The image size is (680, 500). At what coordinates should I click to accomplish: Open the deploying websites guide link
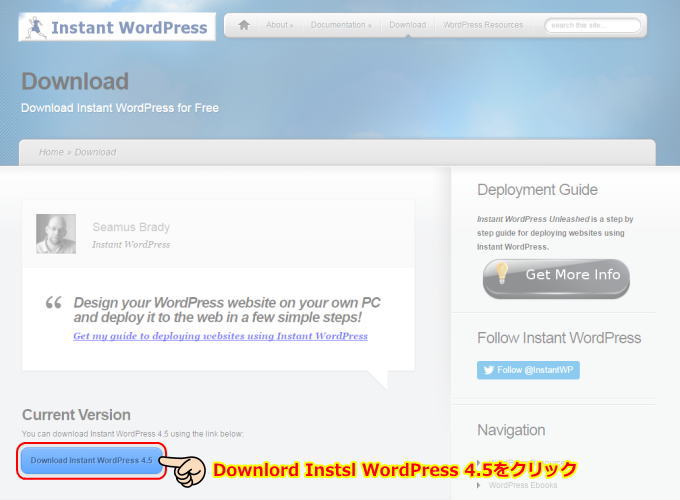(x=220, y=336)
